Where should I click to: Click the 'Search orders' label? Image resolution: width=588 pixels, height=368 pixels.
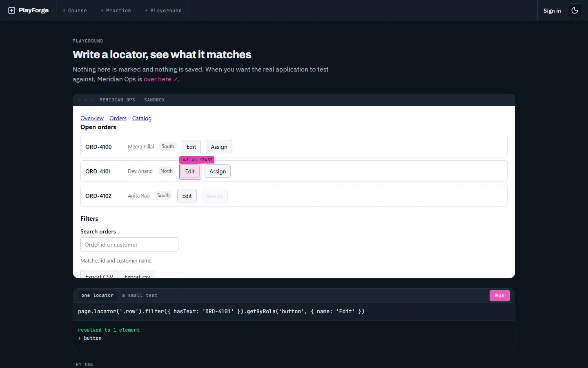pyautogui.click(x=98, y=231)
